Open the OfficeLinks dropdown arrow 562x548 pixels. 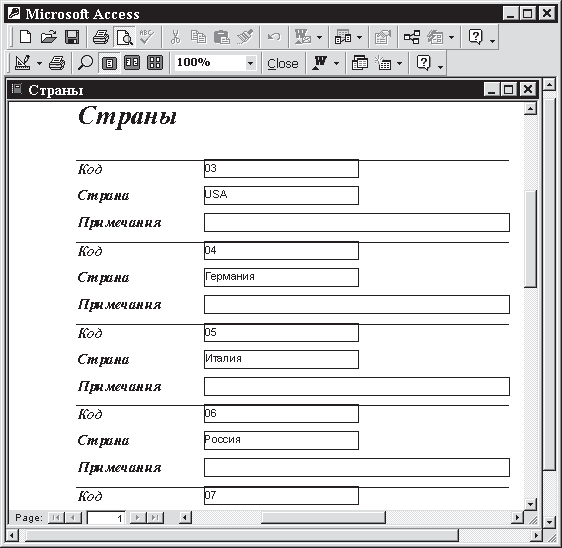coord(336,63)
